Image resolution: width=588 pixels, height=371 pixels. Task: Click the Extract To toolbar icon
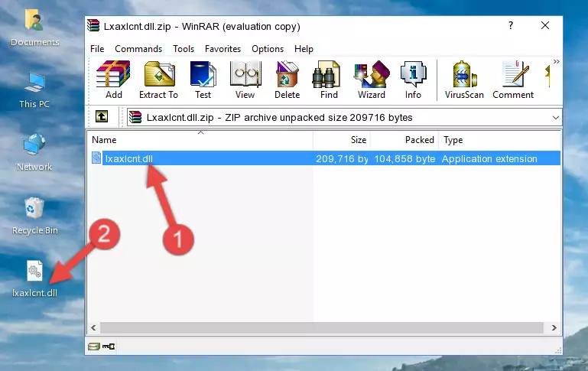click(x=158, y=80)
